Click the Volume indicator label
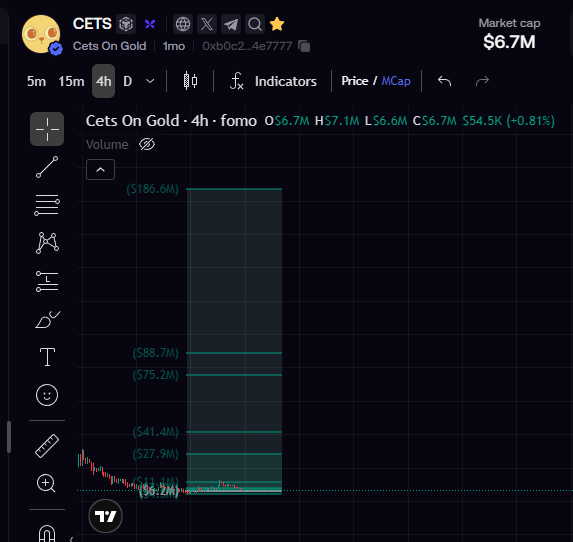 [x=107, y=145]
